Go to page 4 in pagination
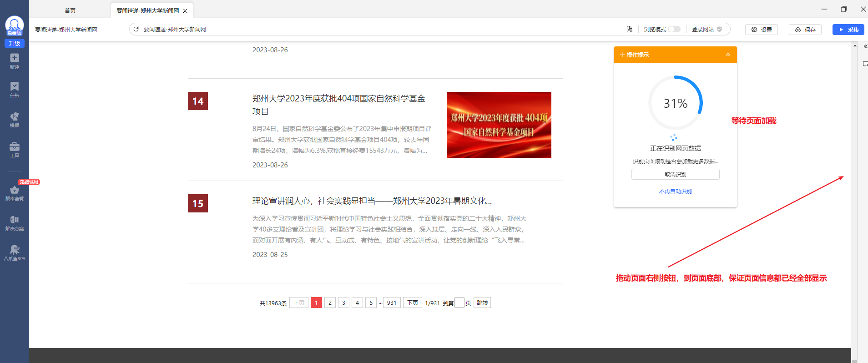The height and width of the screenshot is (363, 868). pyautogui.click(x=358, y=302)
